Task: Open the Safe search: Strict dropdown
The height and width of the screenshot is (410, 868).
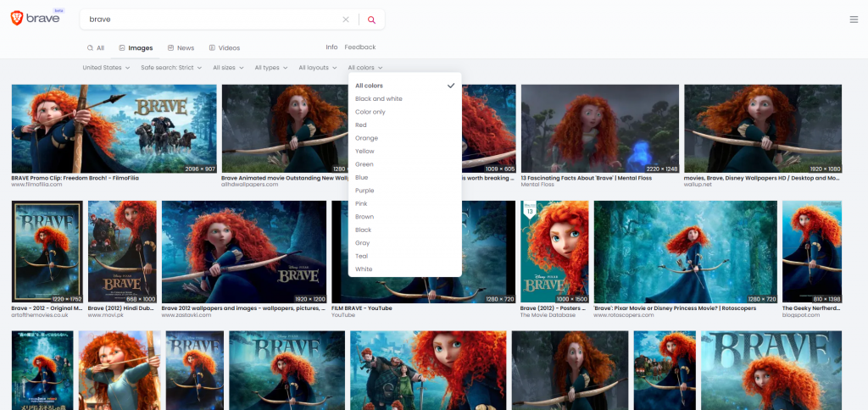Action: (x=171, y=68)
